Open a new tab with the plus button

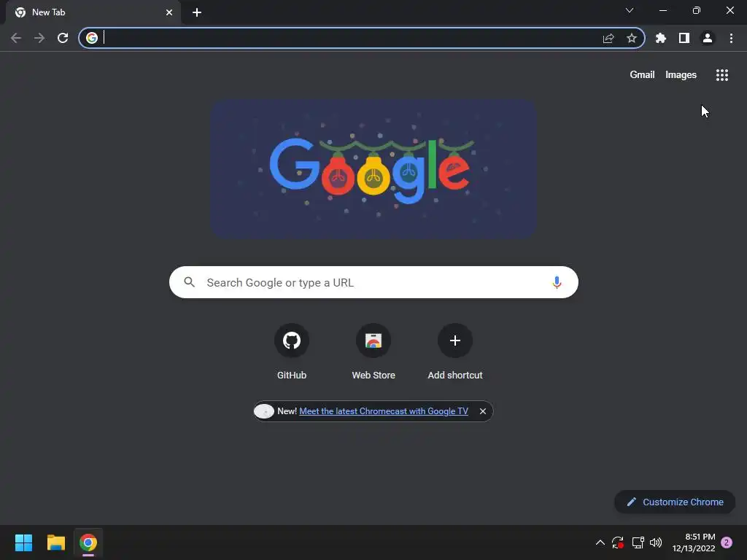click(197, 12)
